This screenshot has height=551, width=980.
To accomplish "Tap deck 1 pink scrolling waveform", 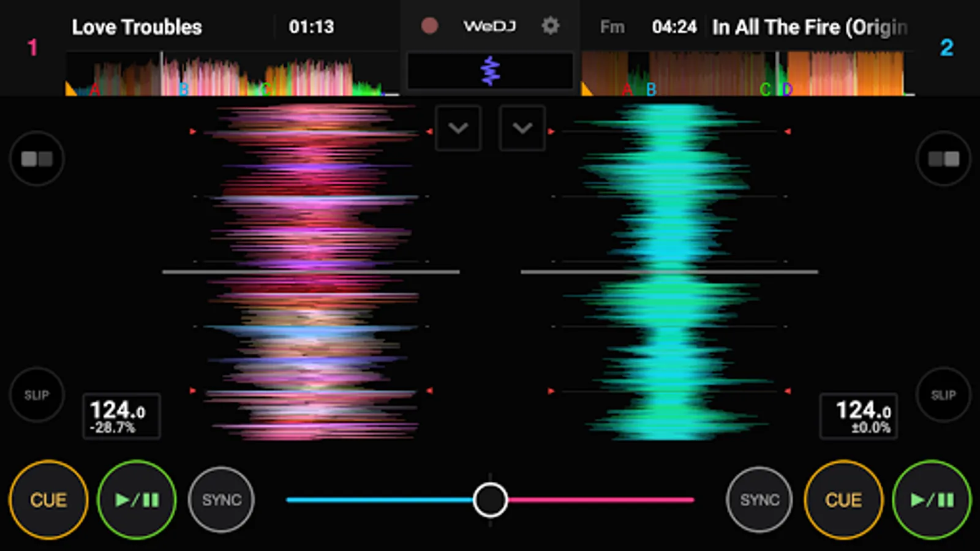I will (x=311, y=271).
